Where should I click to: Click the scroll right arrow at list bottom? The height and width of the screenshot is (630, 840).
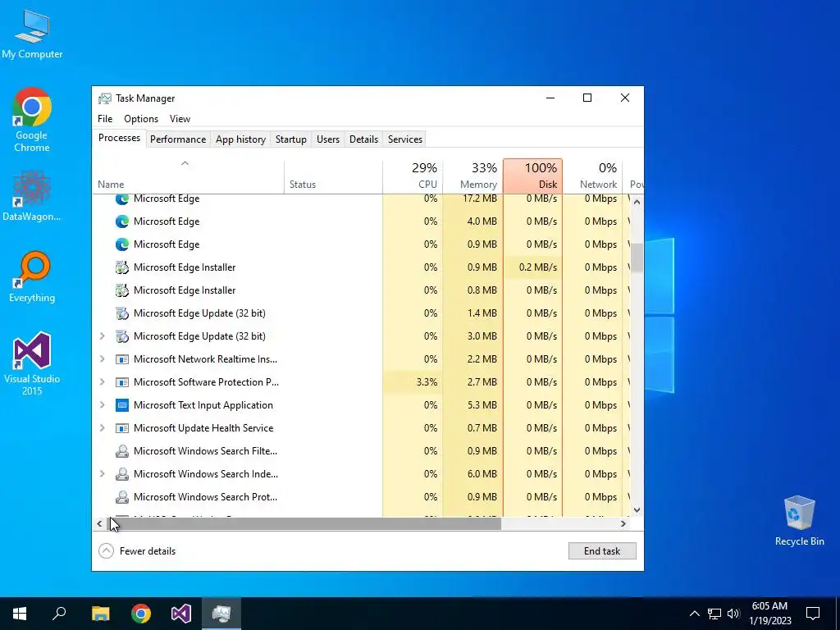click(623, 524)
